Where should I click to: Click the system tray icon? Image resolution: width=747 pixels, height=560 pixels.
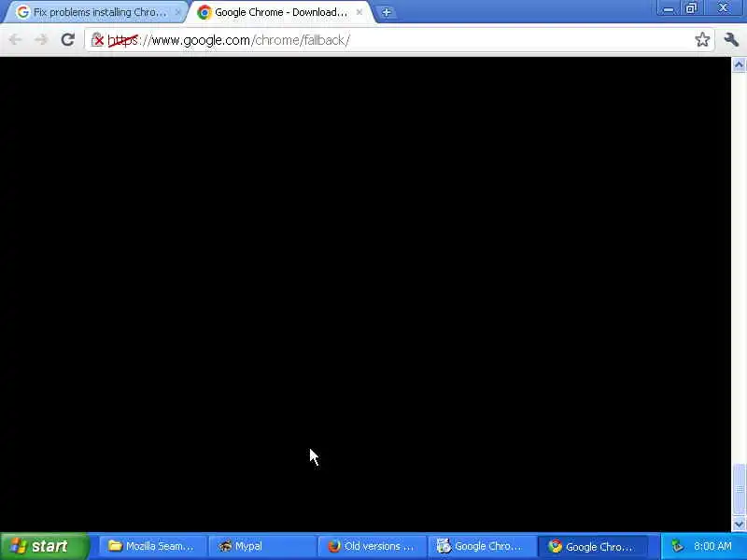pos(677,546)
